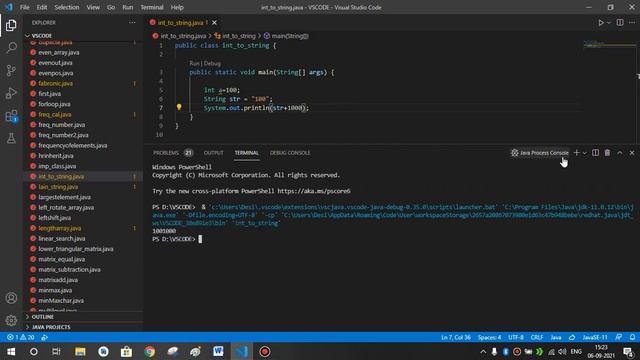Open Explorer views ellipsis menu
The image size is (640, 360).
[132, 22]
